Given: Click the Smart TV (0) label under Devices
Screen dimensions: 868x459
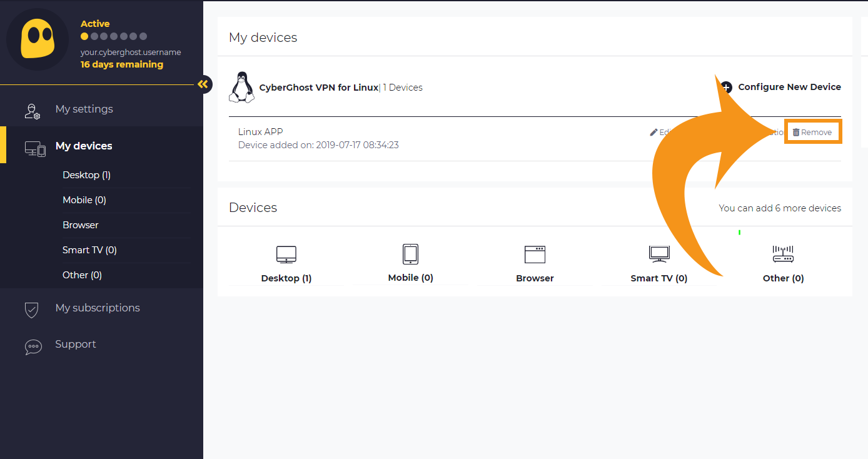Looking at the screenshot, I should [659, 278].
